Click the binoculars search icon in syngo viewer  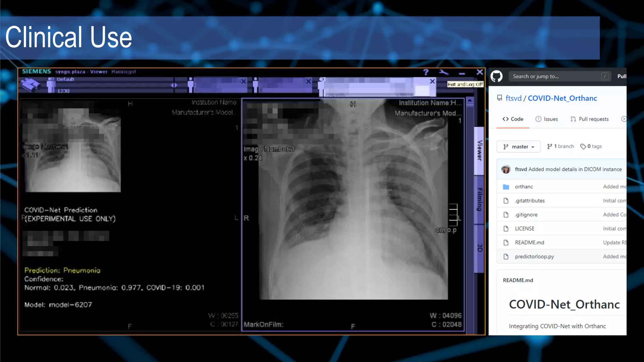(x=30, y=85)
